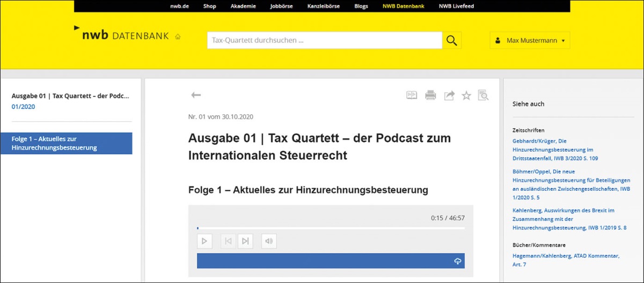Screen dimensions: 644x283
Task: Skip to the previous track
Action: coord(228,241)
